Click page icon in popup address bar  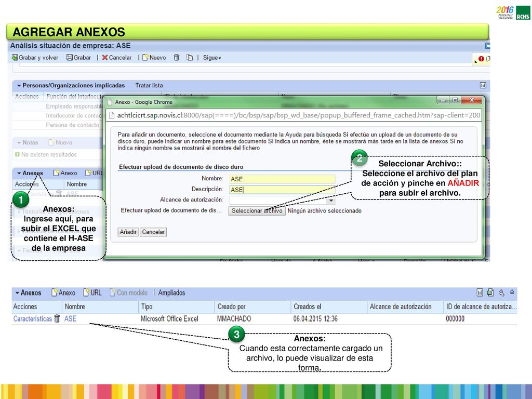pos(112,116)
